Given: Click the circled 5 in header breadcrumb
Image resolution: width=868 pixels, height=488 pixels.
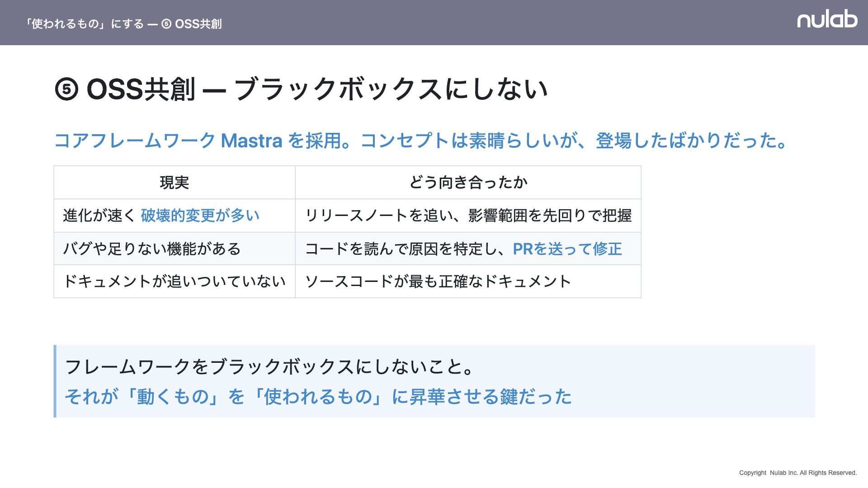Looking at the screenshot, I should click(166, 24).
